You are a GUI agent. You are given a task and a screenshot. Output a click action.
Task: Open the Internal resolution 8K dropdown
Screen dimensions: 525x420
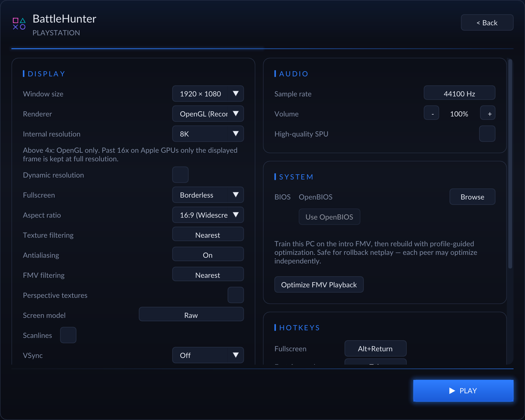(208, 134)
